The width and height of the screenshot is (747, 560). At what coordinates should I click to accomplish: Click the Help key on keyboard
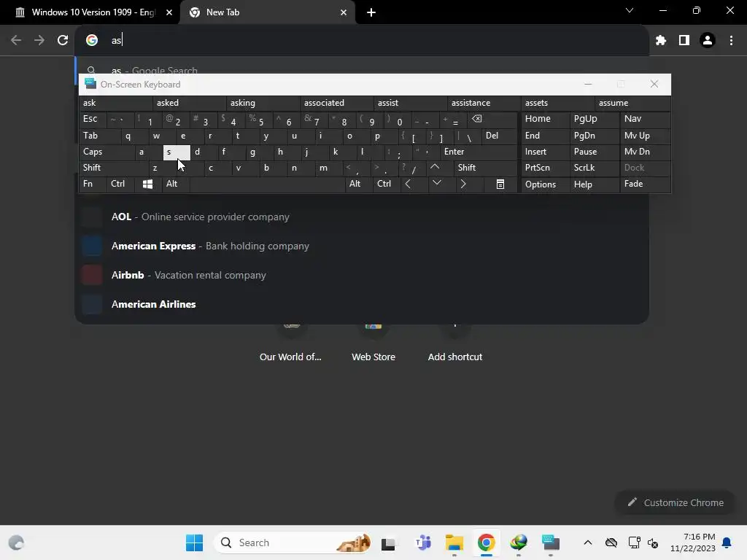(x=595, y=184)
